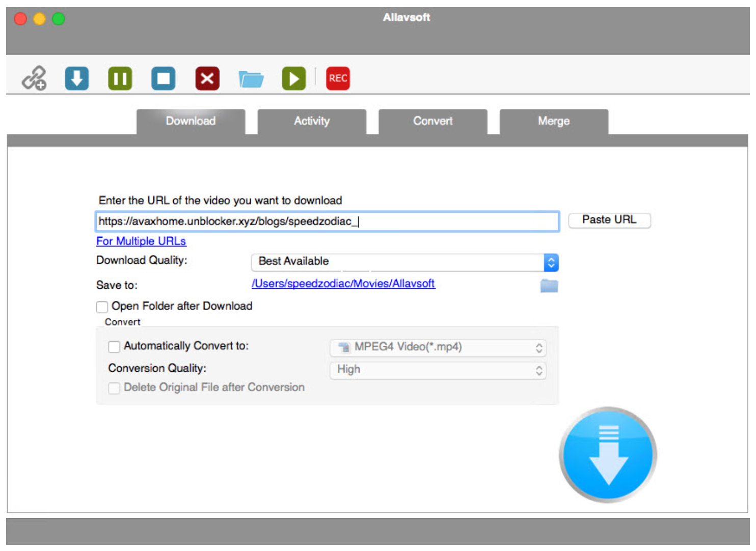
Task: Minimize the window with the yellow button
Action: 39,19
